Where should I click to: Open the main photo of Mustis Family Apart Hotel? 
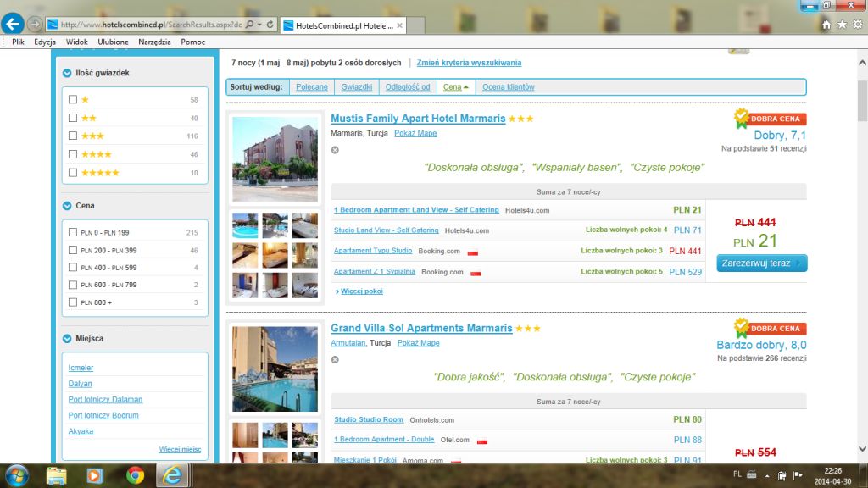pos(275,159)
